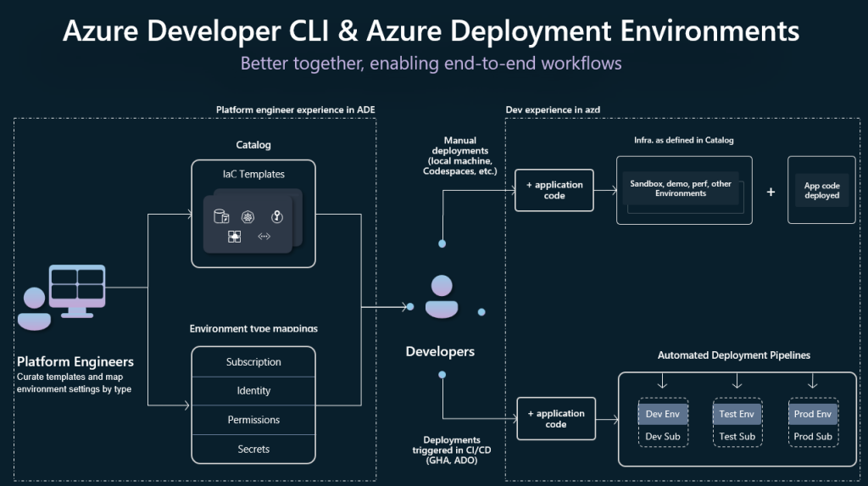868x486 pixels.
Task: Click the key vault icon in IaC Templates
Action: 277,216
